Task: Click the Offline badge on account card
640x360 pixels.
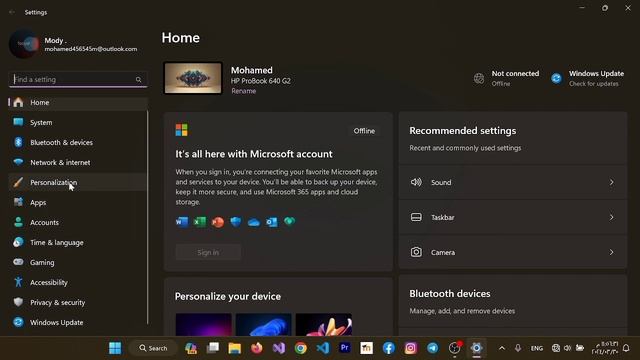Action: coord(364,131)
